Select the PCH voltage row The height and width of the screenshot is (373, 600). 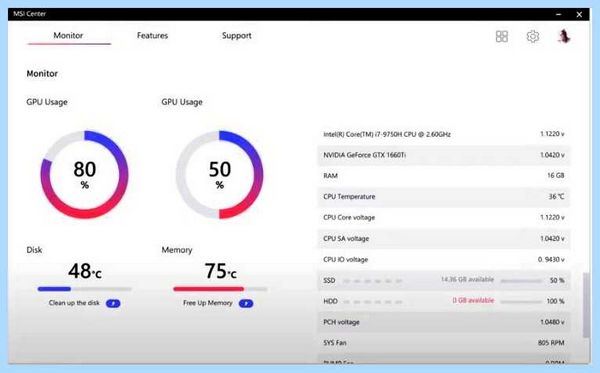(444, 322)
